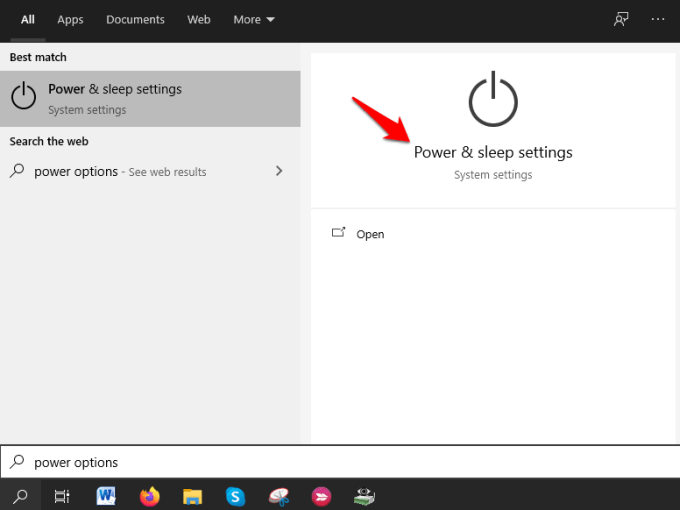Launch Firefox from taskbar
The height and width of the screenshot is (510, 680).
[150, 496]
